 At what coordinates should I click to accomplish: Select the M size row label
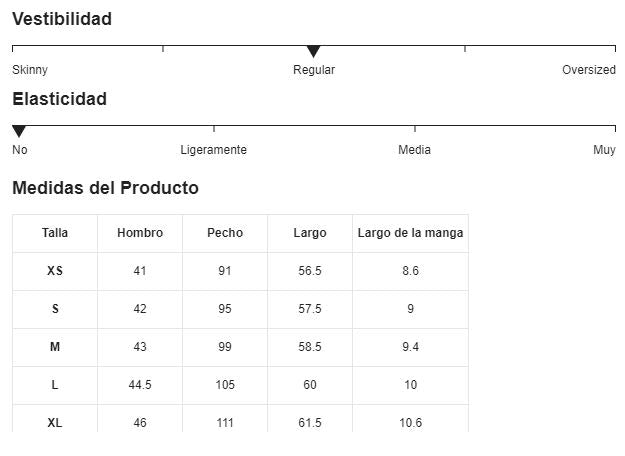pyautogui.click(x=55, y=347)
